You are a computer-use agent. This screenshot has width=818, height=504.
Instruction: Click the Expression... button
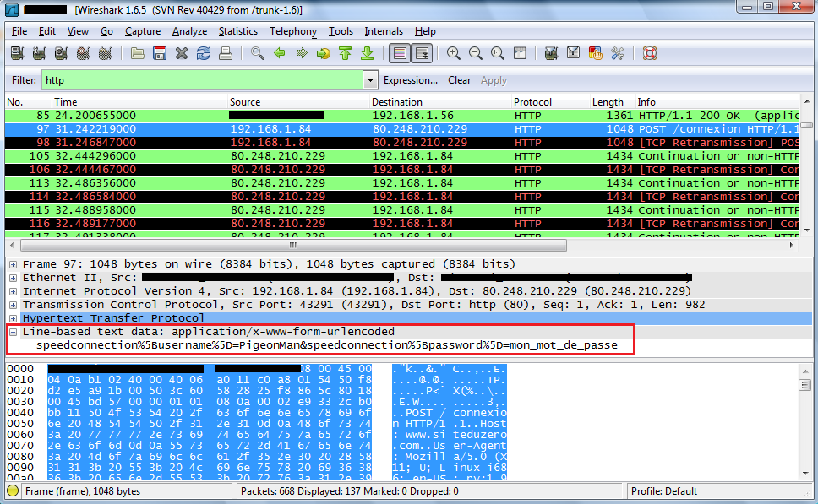click(410, 80)
